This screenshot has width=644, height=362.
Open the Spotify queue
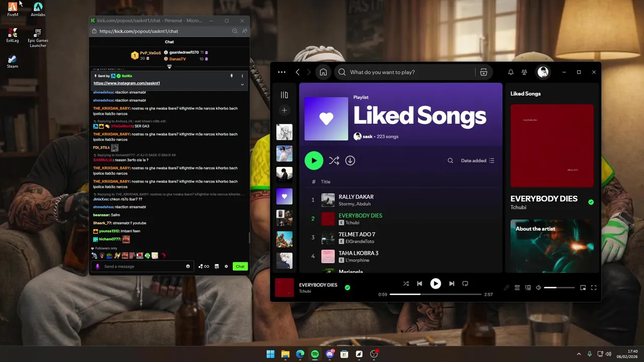(517, 288)
